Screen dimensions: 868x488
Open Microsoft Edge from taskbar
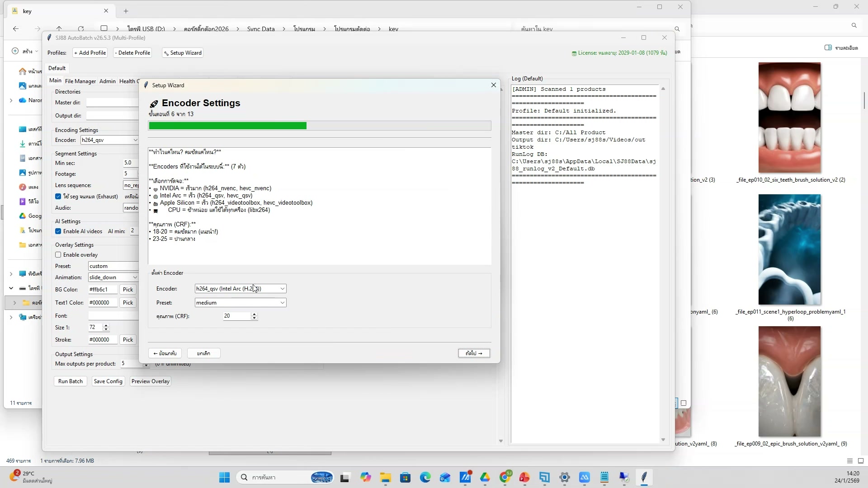click(425, 478)
